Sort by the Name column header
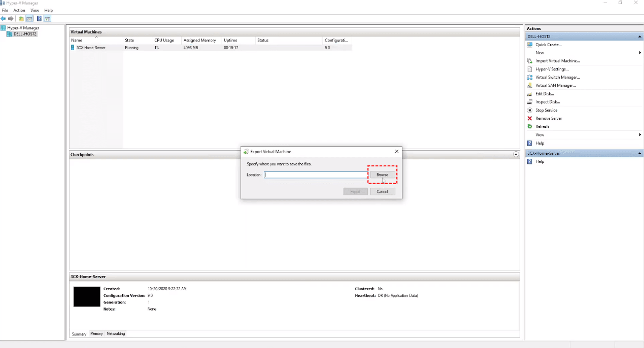Screen dimensions: 644x348 [x=96, y=40]
